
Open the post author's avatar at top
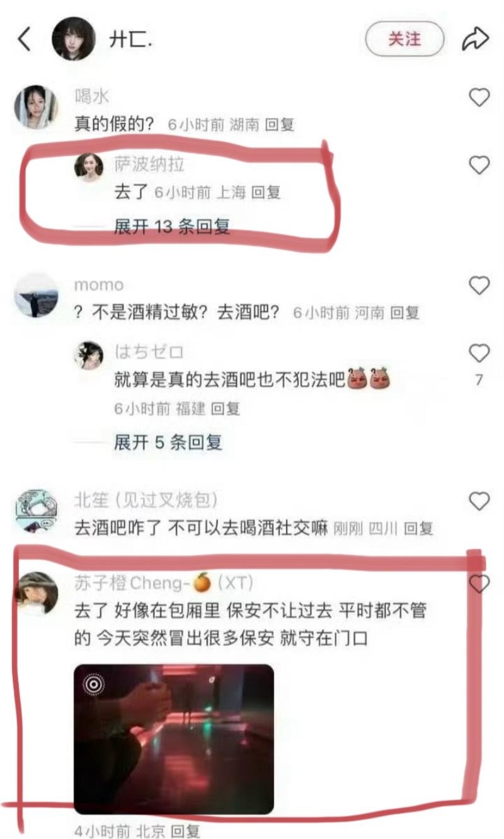tap(74, 39)
